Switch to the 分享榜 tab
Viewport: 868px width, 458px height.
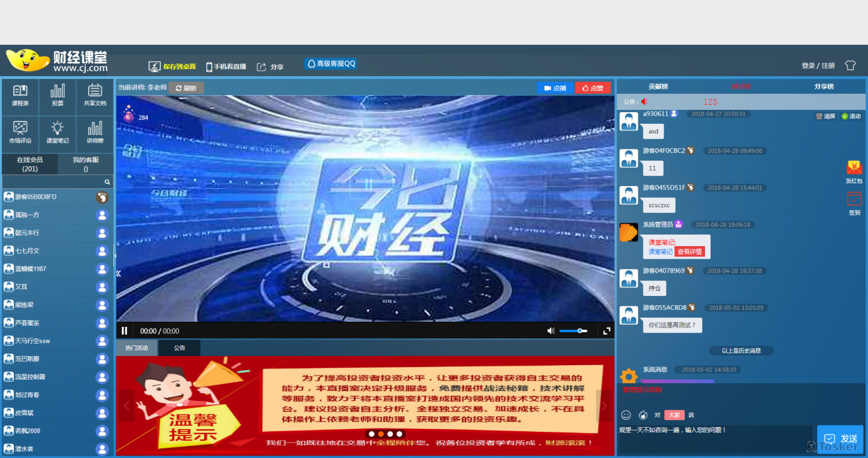click(822, 86)
